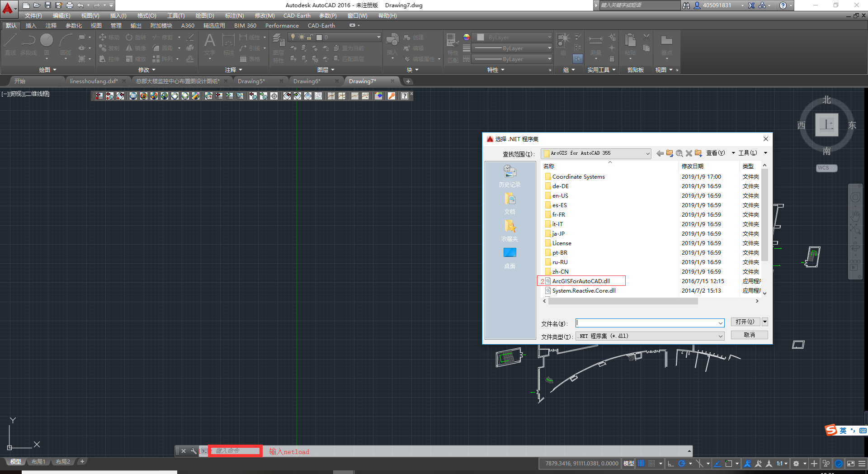Image resolution: width=868 pixels, height=474 pixels.
Task: Click the Copy (复制) modify tool
Action: pyautogui.click(x=109, y=48)
